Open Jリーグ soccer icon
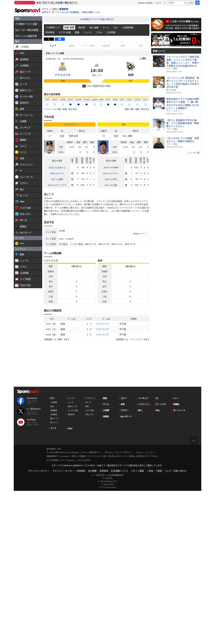Viewport: 215px width, 644px height. click(x=17, y=84)
